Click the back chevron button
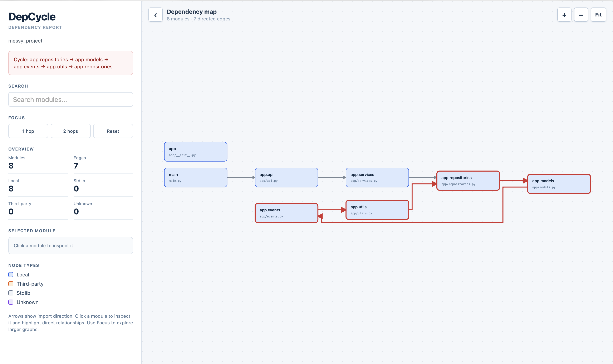This screenshot has width=613, height=364. click(155, 15)
